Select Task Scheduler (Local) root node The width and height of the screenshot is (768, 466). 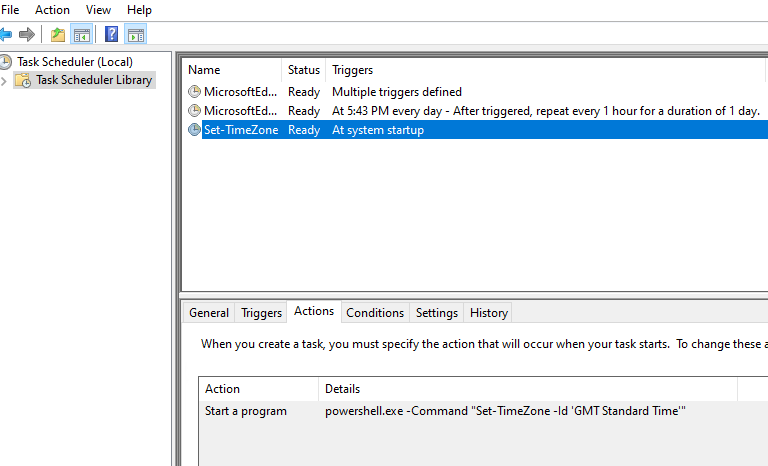pyautogui.click(x=75, y=62)
